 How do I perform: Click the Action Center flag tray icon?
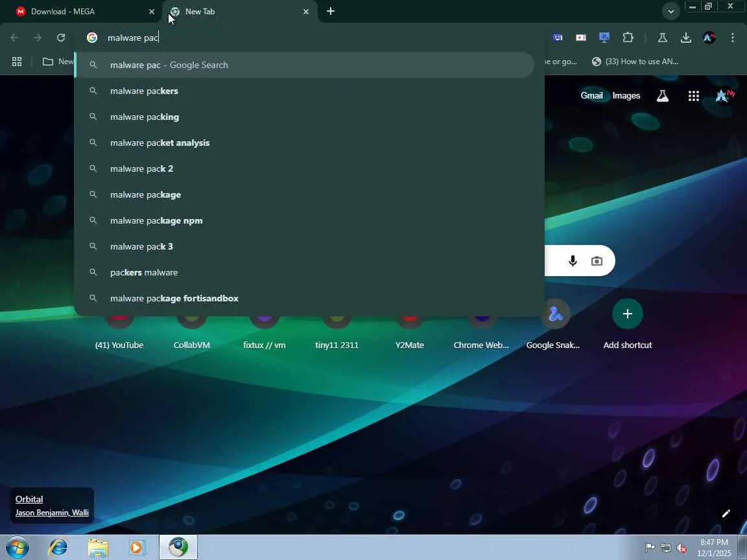(x=650, y=548)
